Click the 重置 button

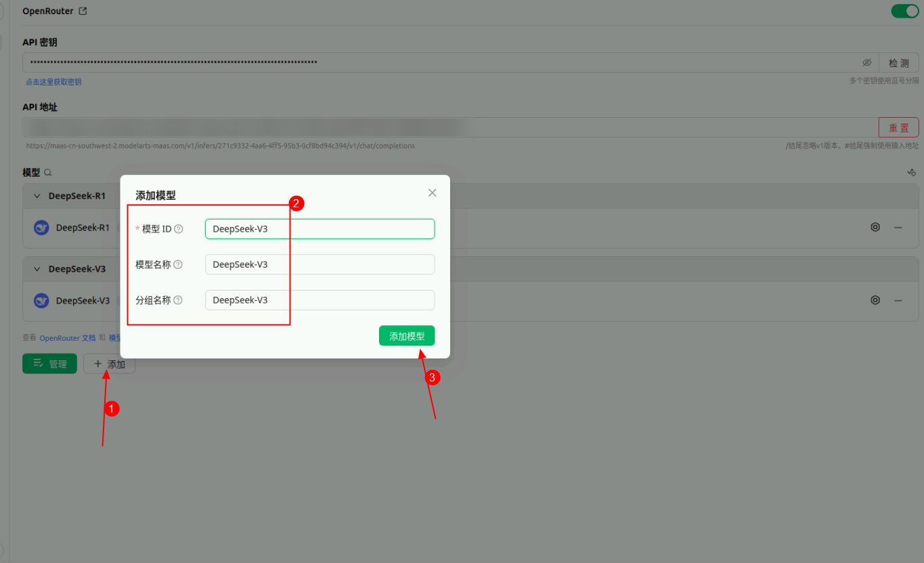[898, 127]
